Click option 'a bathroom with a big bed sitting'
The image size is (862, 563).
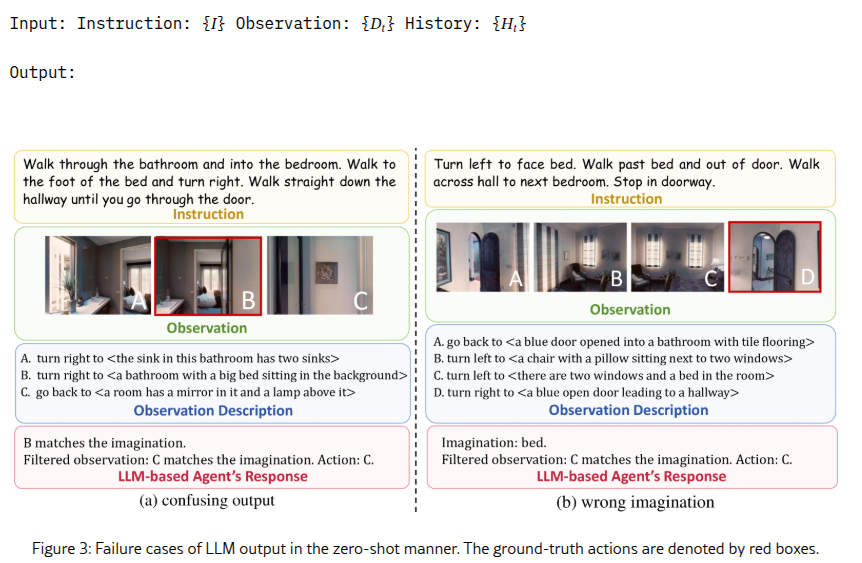click(214, 376)
